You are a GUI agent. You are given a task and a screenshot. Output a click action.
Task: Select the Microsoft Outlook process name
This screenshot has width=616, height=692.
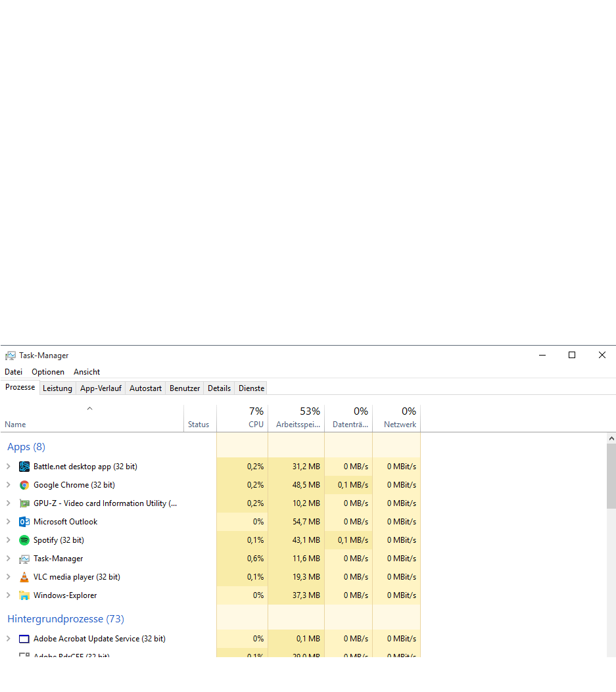pyautogui.click(x=65, y=522)
